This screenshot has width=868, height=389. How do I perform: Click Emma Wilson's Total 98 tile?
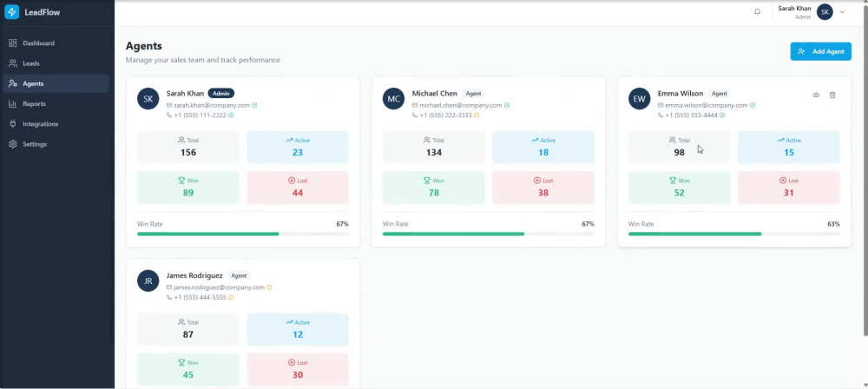click(x=680, y=147)
